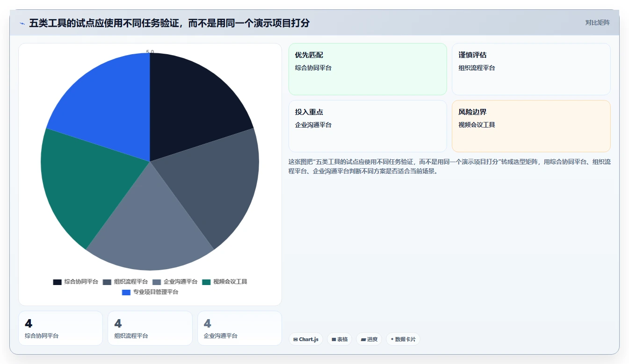Click the square icon inside the Chart.js chip
This screenshot has height=364, width=629.
point(296,340)
